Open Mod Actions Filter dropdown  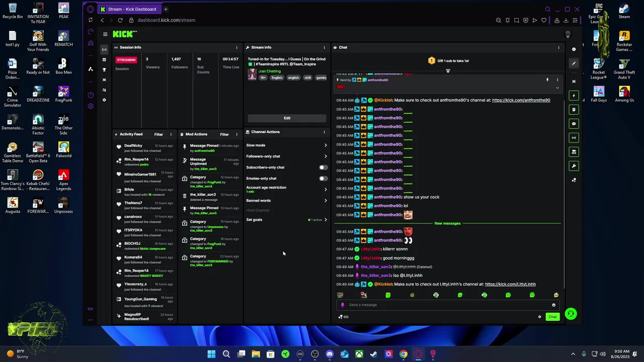click(224, 134)
